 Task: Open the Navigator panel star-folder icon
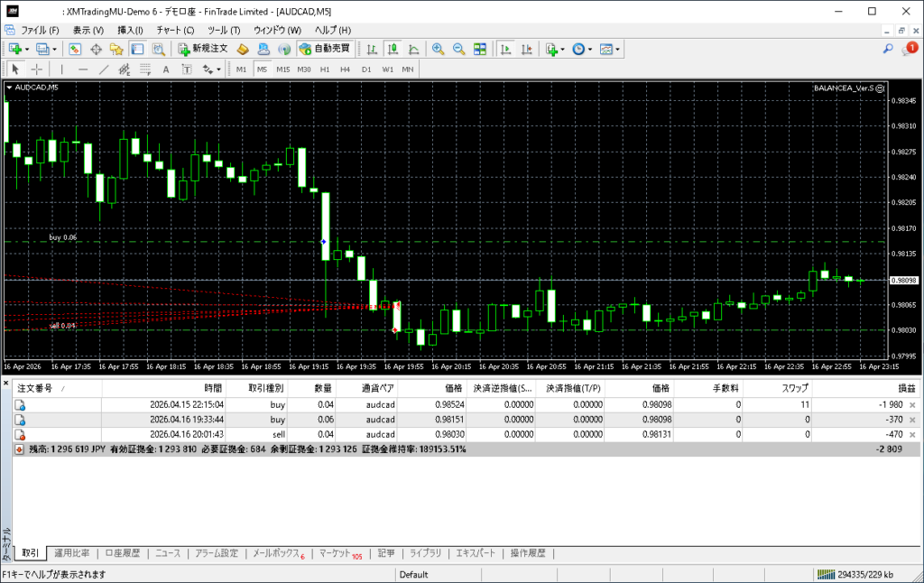pyautogui.click(x=116, y=49)
